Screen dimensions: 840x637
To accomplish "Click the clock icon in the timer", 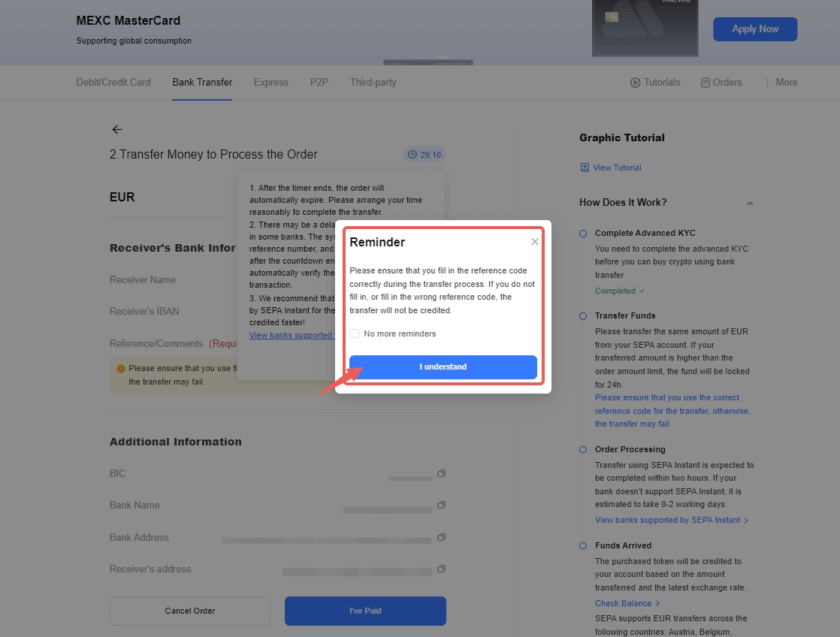I will pyautogui.click(x=412, y=155).
